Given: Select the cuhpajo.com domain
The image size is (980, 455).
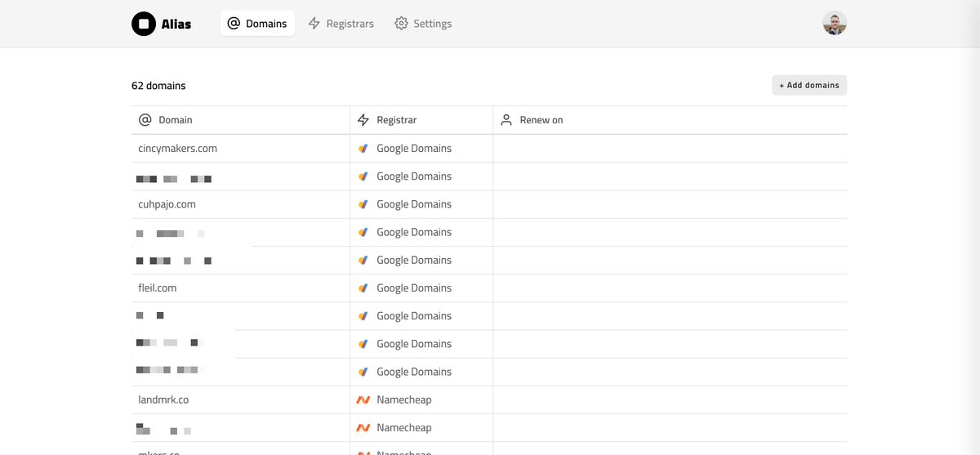Looking at the screenshot, I should (x=167, y=204).
